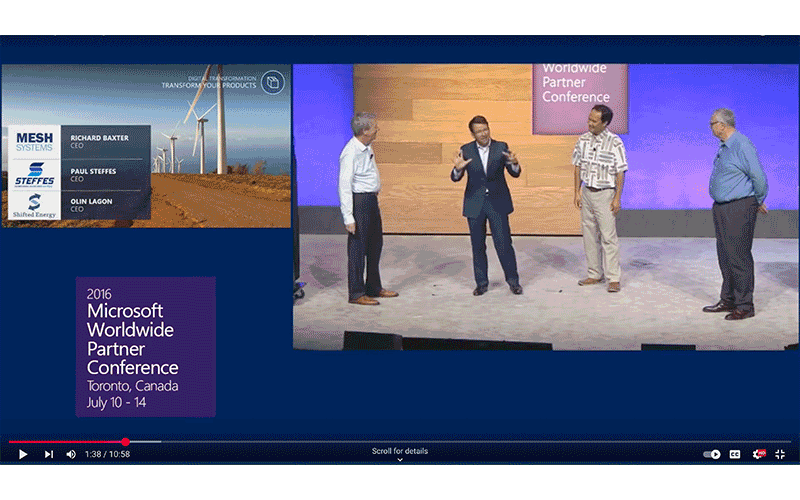Click the Shifted Energy logo

click(34, 204)
